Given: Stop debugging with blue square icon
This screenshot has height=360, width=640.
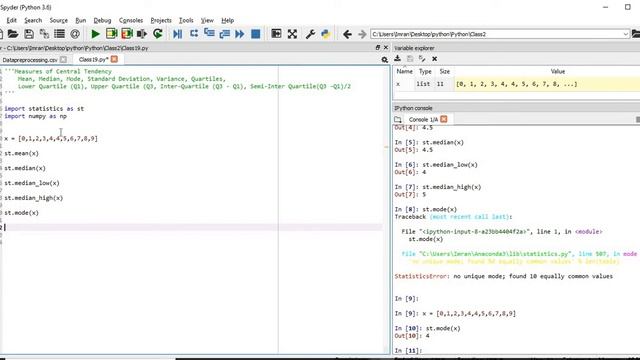Looking at the screenshot, I should pyautogui.click(x=256, y=34).
